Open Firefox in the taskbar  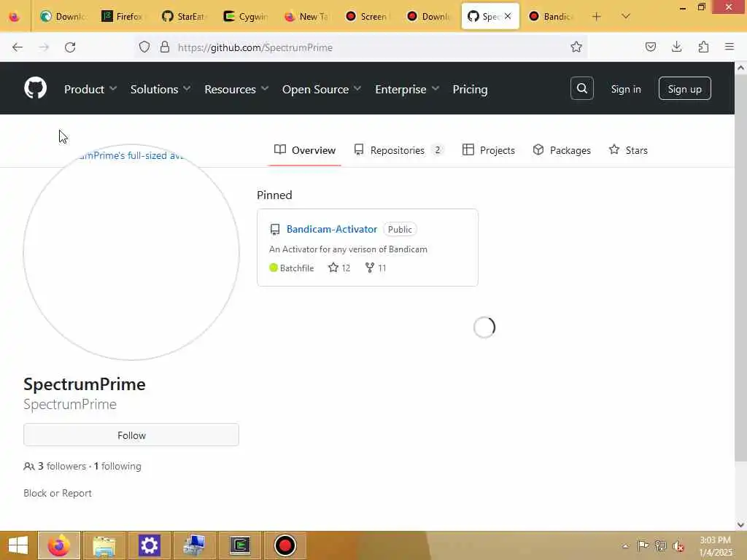click(x=59, y=545)
